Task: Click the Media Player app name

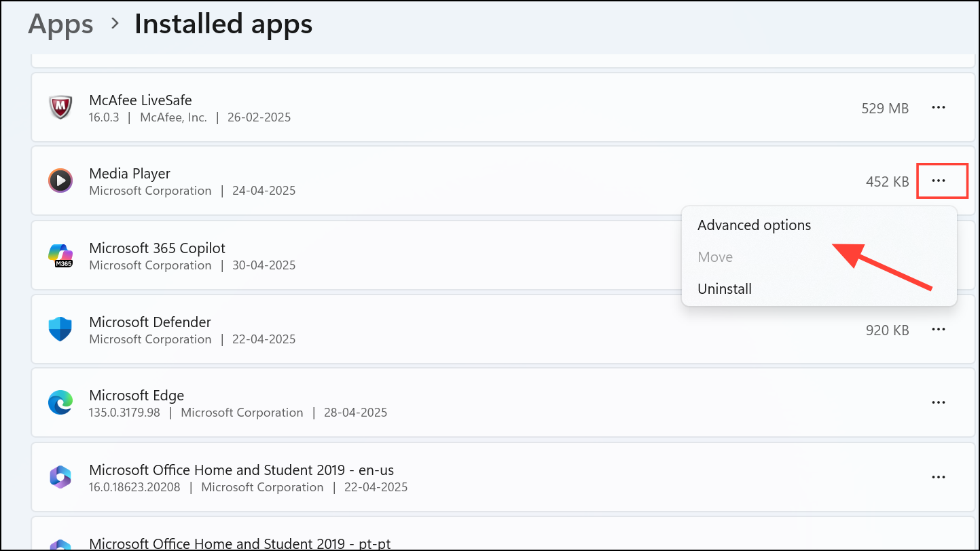Action: pyautogui.click(x=130, y=174)
